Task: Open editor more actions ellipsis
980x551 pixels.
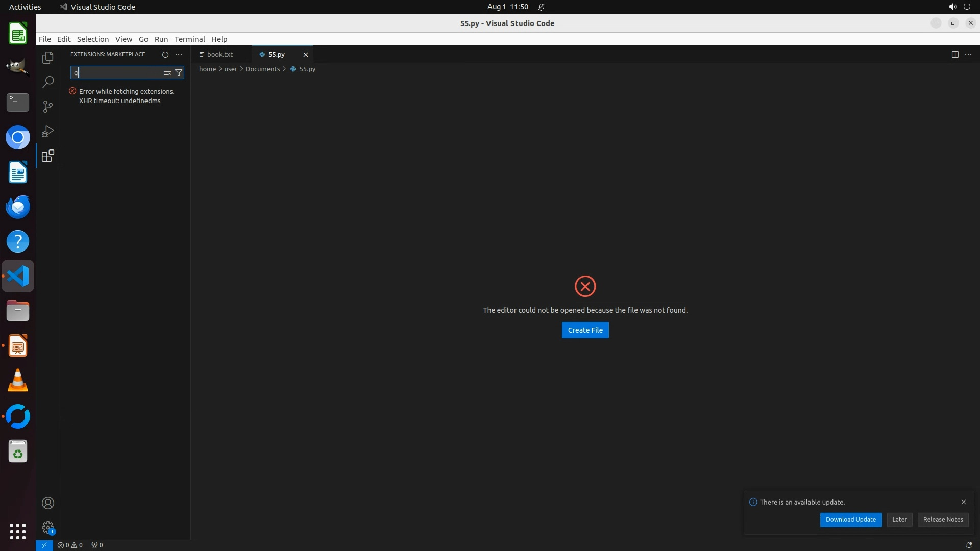Action: click(x=968, y=54)
